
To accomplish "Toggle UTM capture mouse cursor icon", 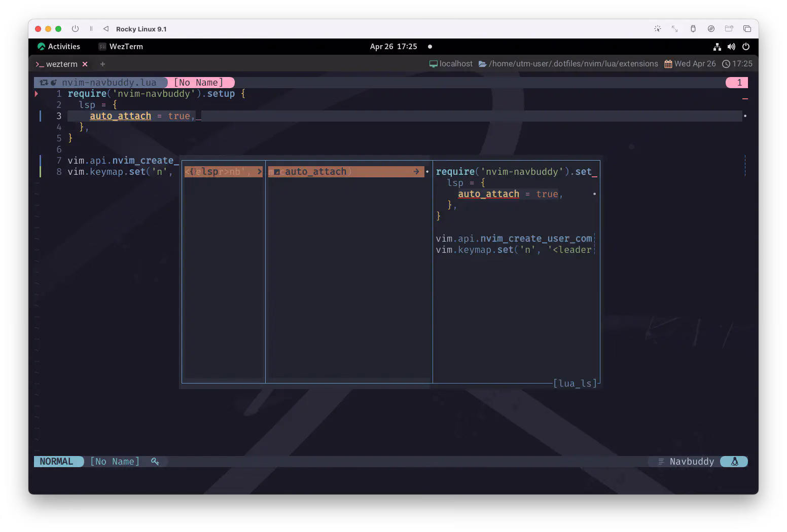I will [657, 29].
